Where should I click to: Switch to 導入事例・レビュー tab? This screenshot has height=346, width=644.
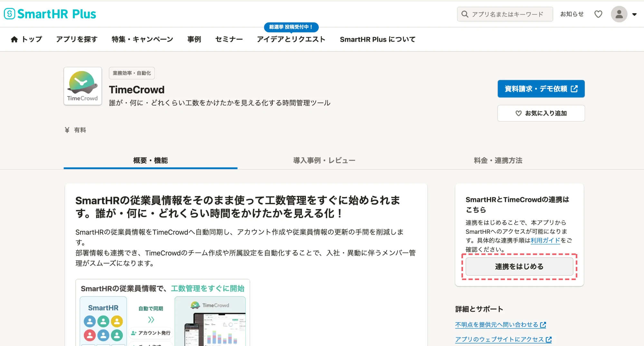pos(324,160)
